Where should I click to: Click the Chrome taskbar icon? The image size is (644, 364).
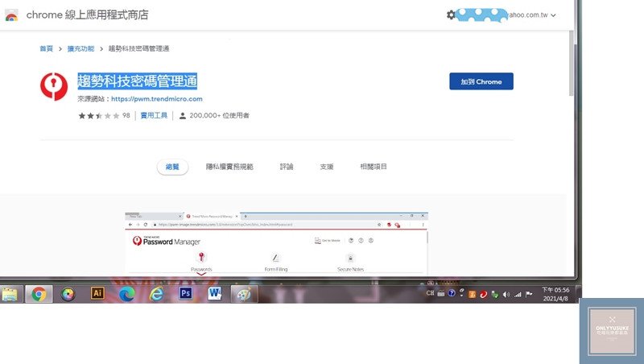click(x=39, y=294)
